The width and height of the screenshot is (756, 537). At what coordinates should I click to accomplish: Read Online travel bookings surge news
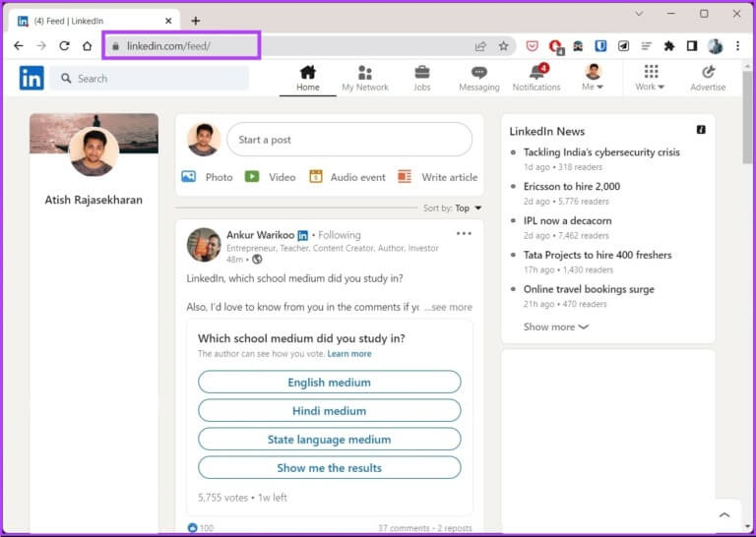(x=589, y=289)
